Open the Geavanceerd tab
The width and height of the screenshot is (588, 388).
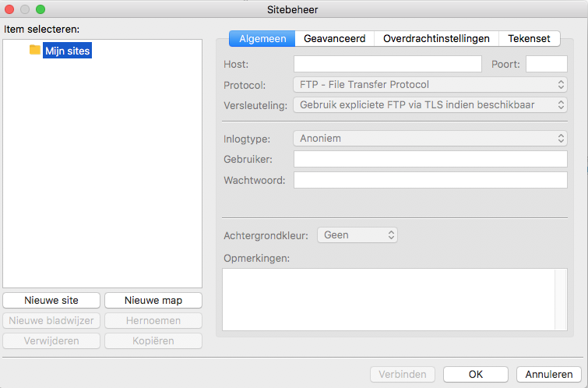tap(335, 39)
